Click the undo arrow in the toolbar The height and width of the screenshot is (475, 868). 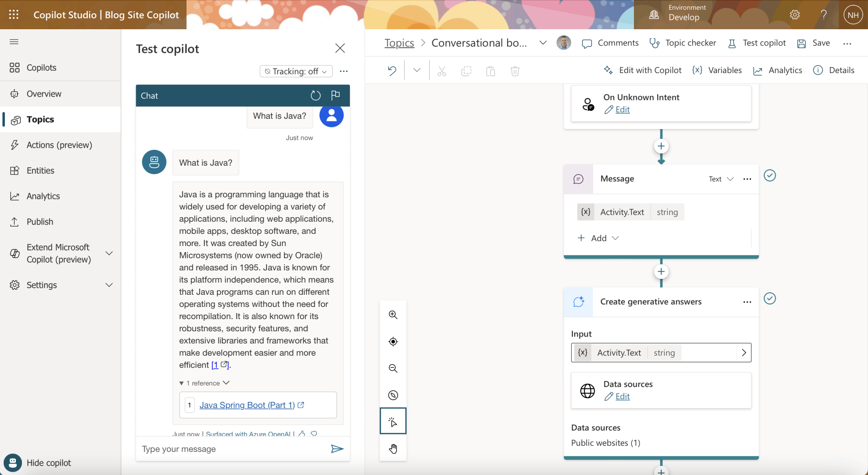[x=392, y=71]
